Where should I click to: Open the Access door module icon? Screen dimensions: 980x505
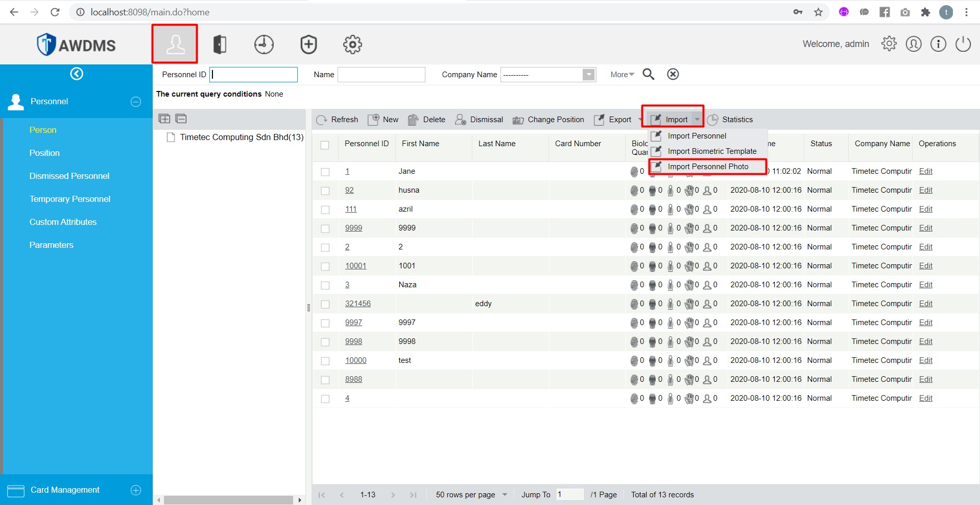(220, 44)
